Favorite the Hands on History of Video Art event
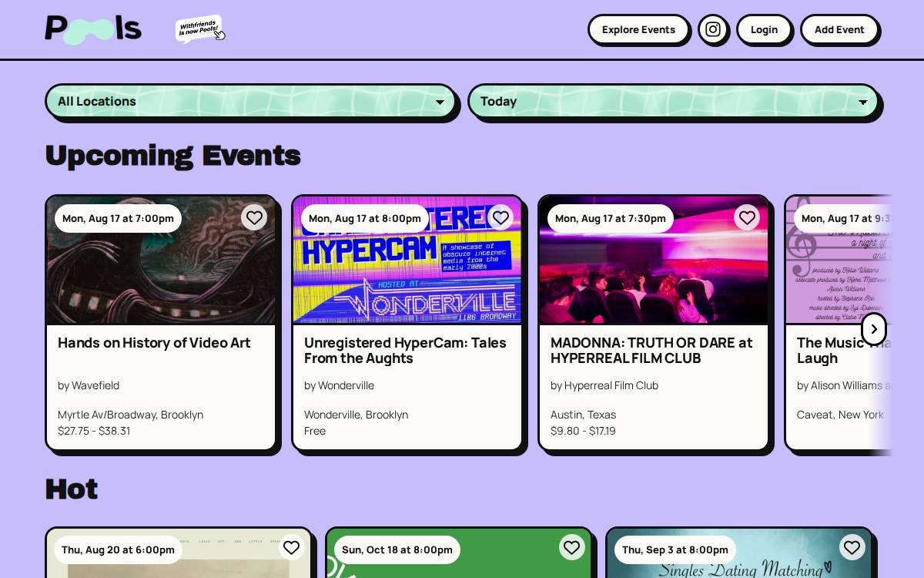924x578 pixels. 254,217
